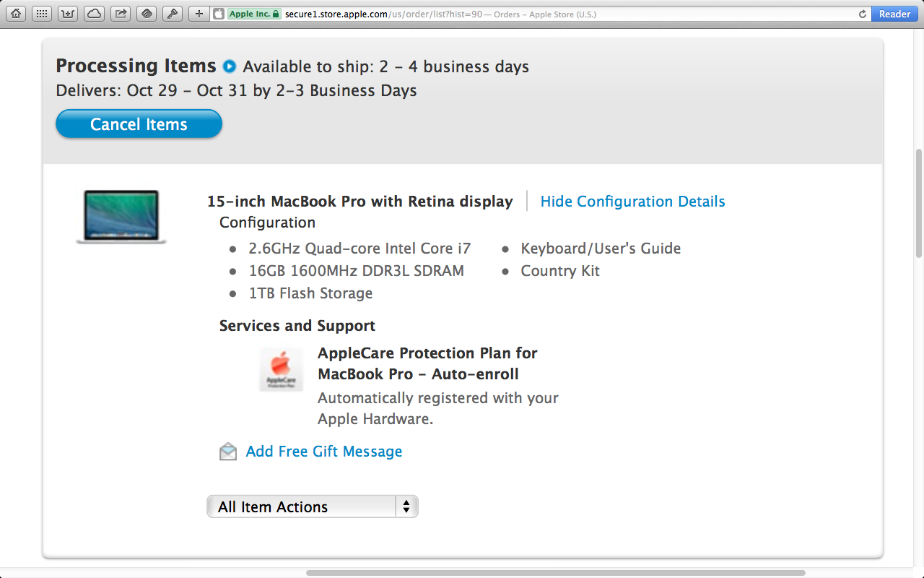Open the All Item Actions dropdown
Viewport: 924px width, 578px height.
point(312,506)
